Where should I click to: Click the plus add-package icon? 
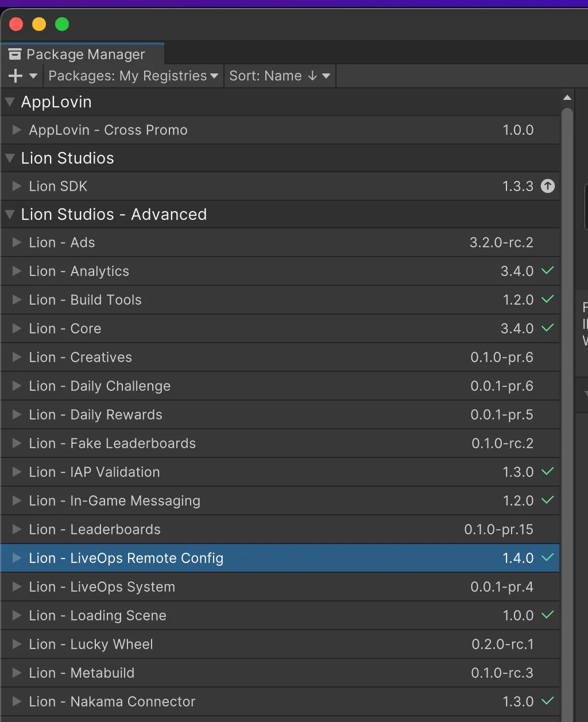click(16, 76)
